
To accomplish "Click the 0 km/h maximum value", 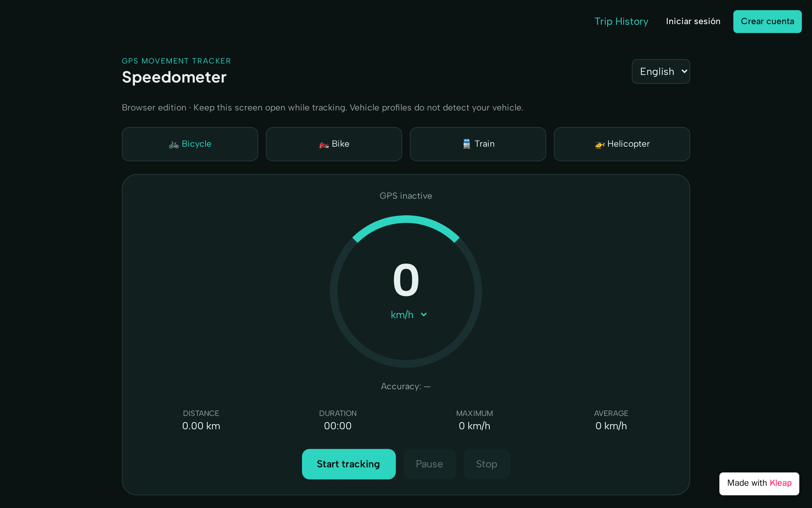I will click(474, 426).
